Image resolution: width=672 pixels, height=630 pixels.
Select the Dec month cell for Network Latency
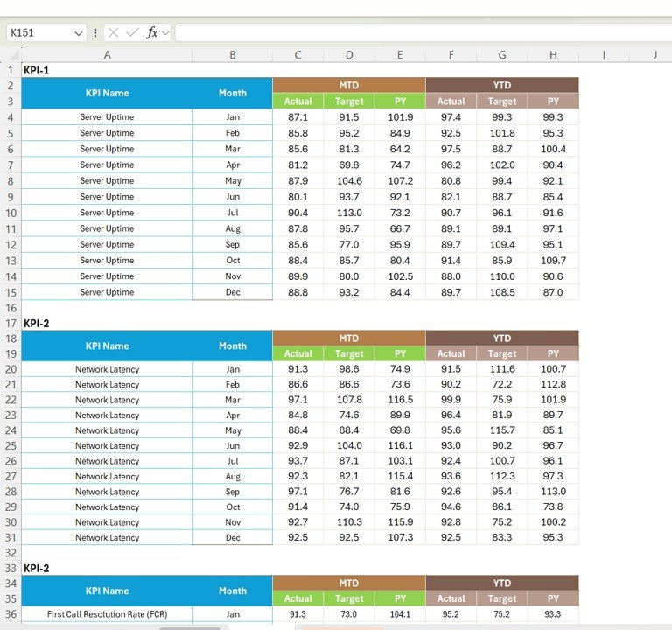tap(232, 537)
